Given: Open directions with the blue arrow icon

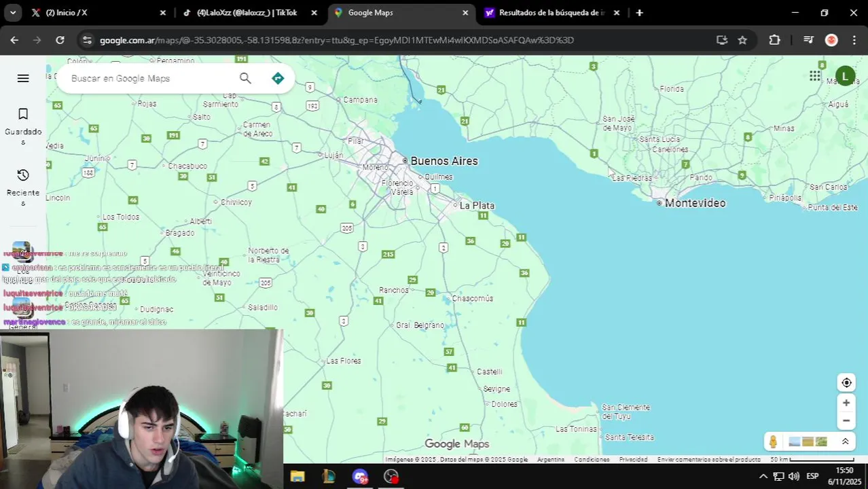Looking at the screenshot, I should click(278, 78).
